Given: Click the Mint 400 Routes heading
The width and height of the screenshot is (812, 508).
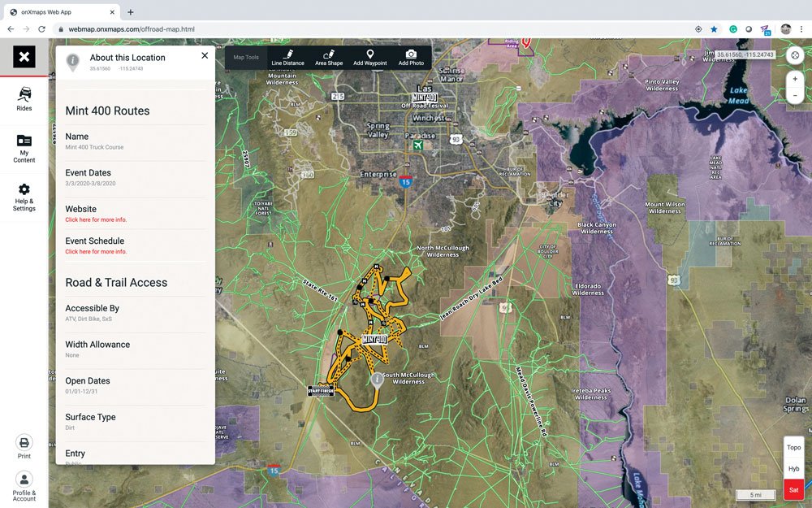Looking at the screenshot, I should click(107, 111).
